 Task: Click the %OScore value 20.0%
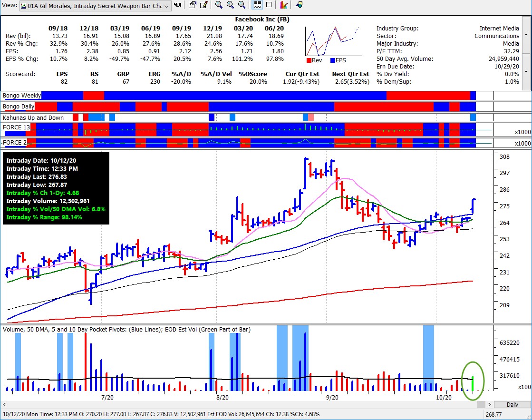click(258, 81)
